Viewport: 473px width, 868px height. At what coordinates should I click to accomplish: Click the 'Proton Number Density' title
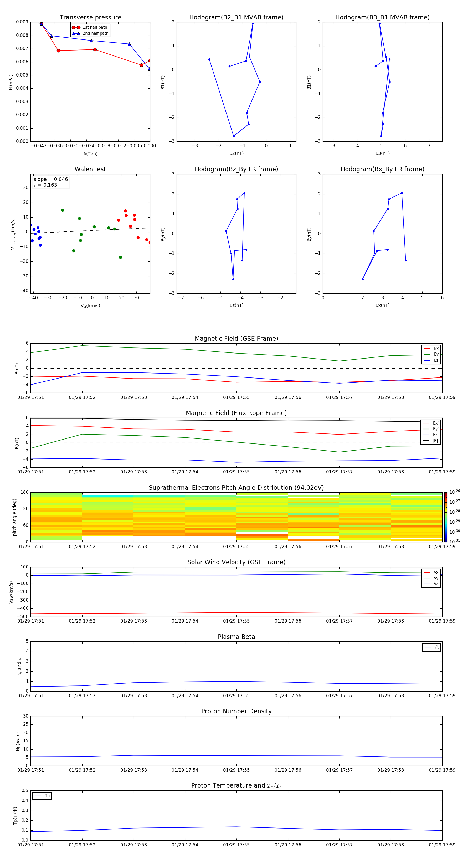[x=236, y=711]
